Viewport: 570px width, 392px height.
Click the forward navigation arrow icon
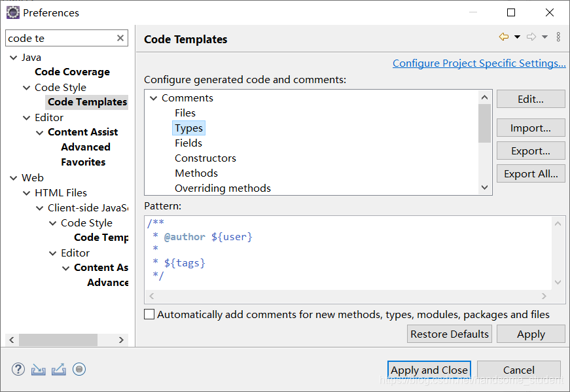(531, 37)
